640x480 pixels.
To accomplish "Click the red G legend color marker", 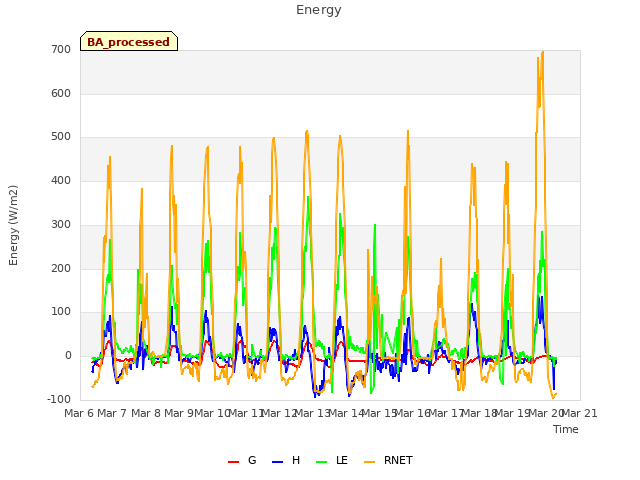I will tap(233, 462).
